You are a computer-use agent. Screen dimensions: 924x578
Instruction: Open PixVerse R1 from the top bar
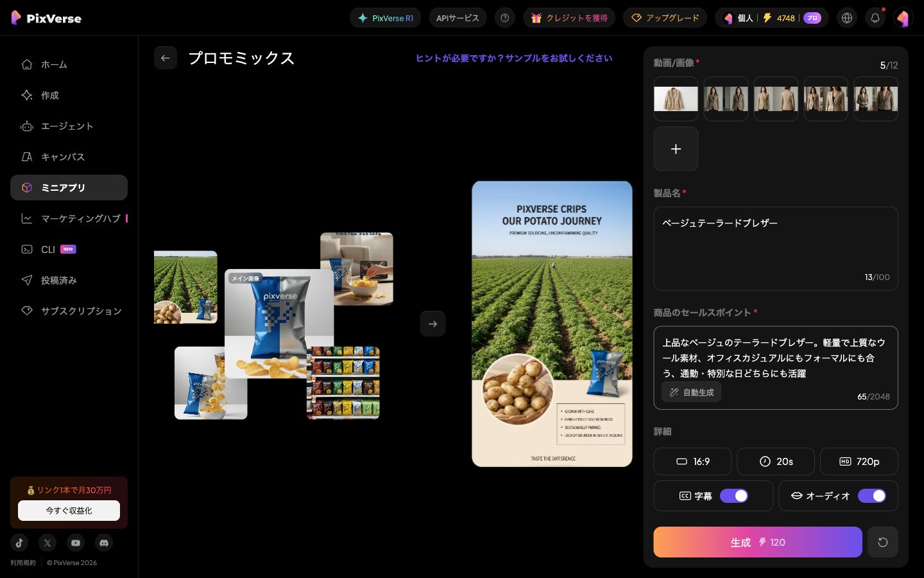pos(385,18)
